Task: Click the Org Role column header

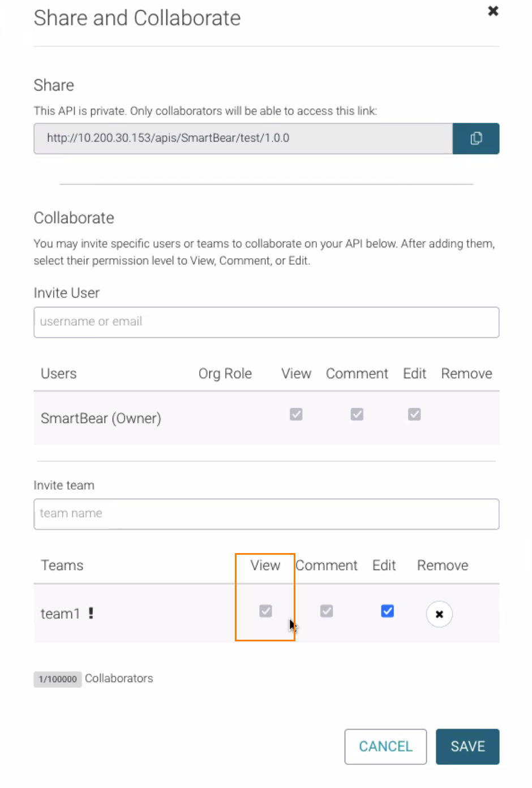Action: tap(225, 374)
